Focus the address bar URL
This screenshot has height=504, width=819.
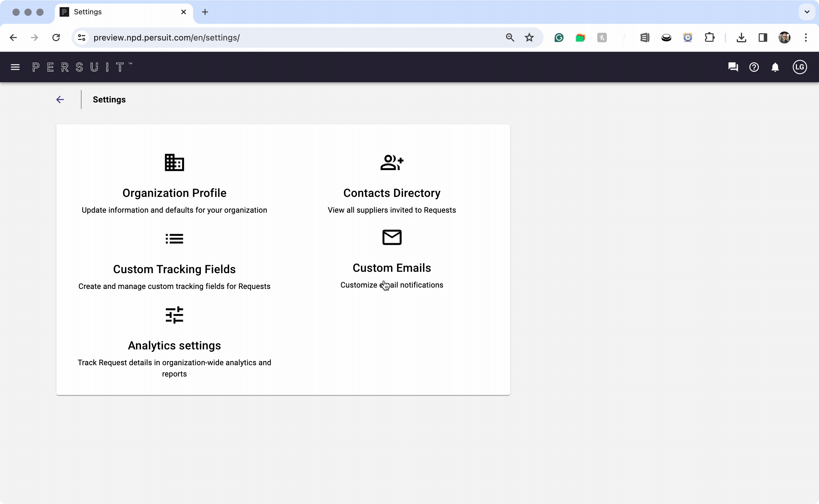point(166,37)
